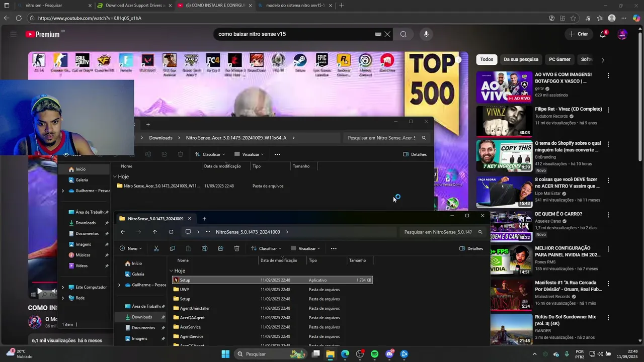Open Visualizar dropdown in NitroSense front window
The width and height of the screenshot is (644, 362).
pos(305,248)
